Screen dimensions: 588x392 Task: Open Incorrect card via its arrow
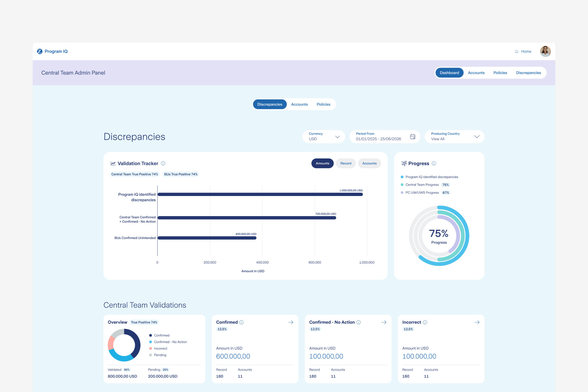pos(477,322)
